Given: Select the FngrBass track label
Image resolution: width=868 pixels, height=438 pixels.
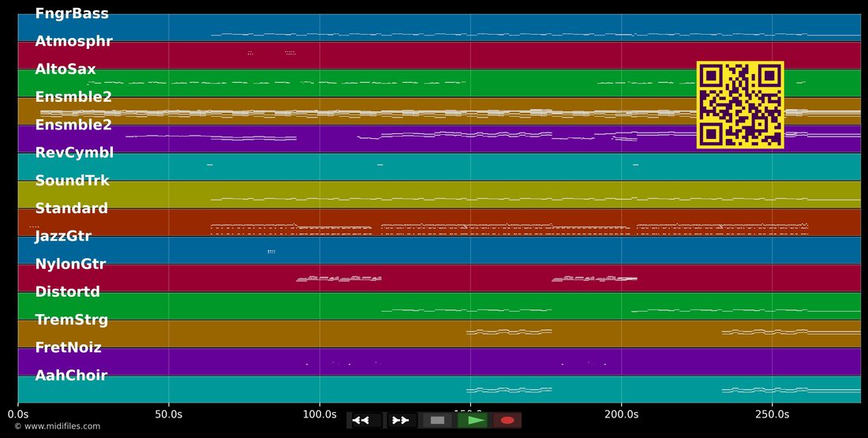Looking at the screenshot, I should tap(72, 13).
